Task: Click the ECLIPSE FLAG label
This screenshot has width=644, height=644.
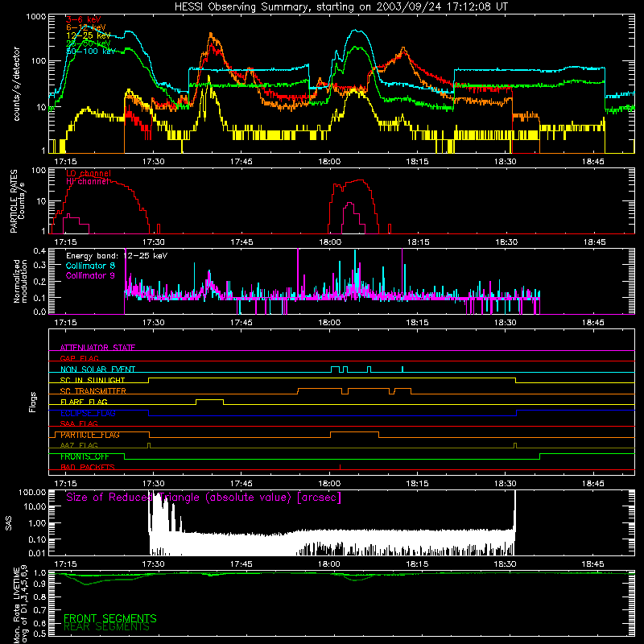Action: (88, 413)
